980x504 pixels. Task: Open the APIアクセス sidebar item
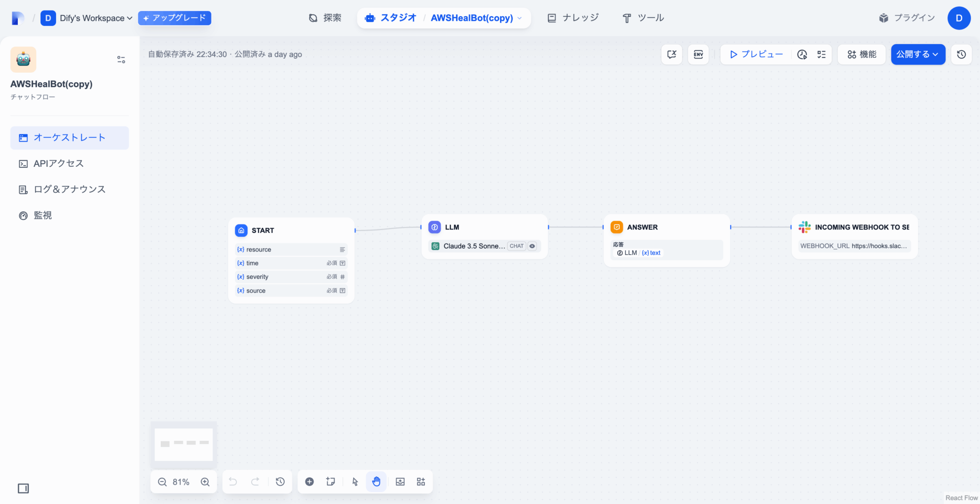pyautogui.click(x=58, y=164)
